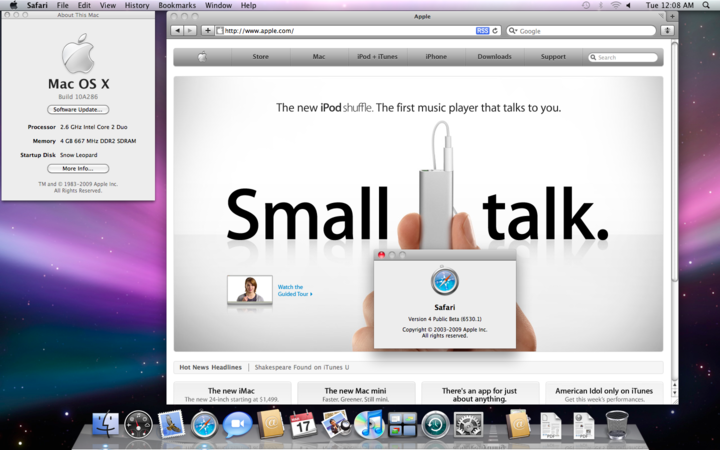Open System Preferences gear in the Dock

[x=468, y=424]
